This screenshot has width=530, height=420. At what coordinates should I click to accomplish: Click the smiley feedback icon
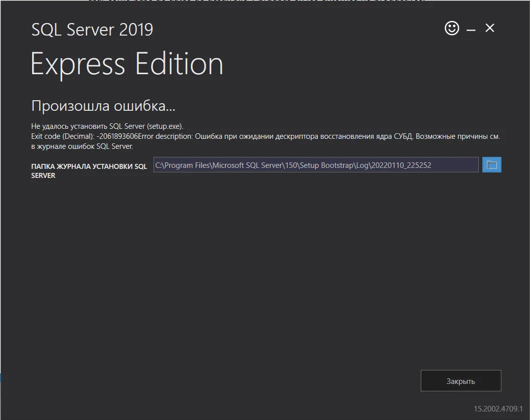pos(452,28)
